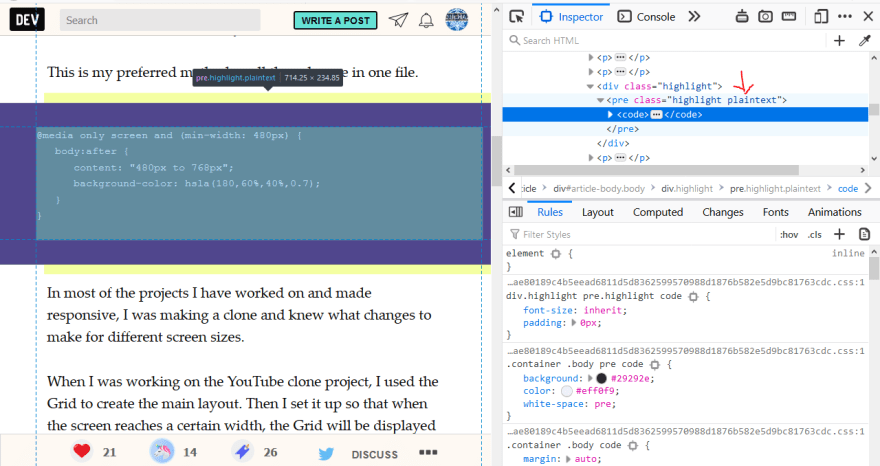Open the DEV home logo
This screenshot has width=880, height=466.
tap(27, 20)
